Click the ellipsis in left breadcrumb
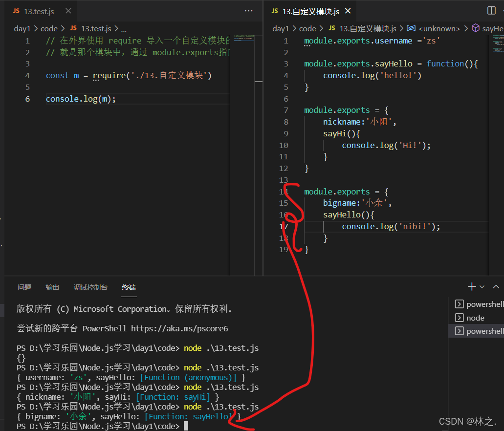Viewport: 504px width, 431px height. click(x=124, y=29)
